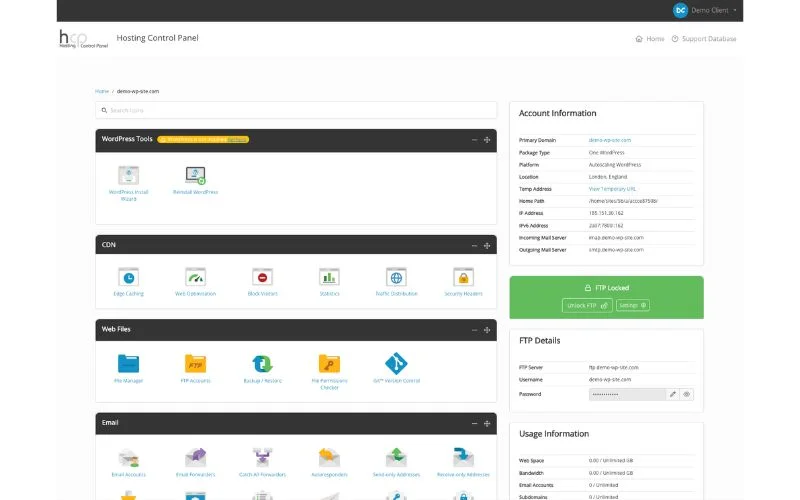Click the Home Path value
Viewport: 800px width, 500px height.
623,201
